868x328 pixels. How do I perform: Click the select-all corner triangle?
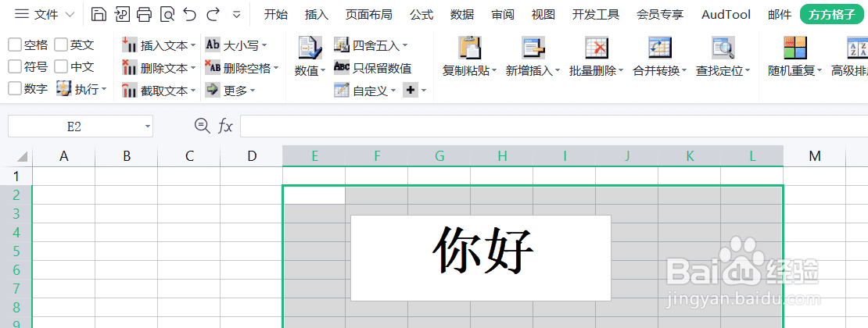click(22, 156)
